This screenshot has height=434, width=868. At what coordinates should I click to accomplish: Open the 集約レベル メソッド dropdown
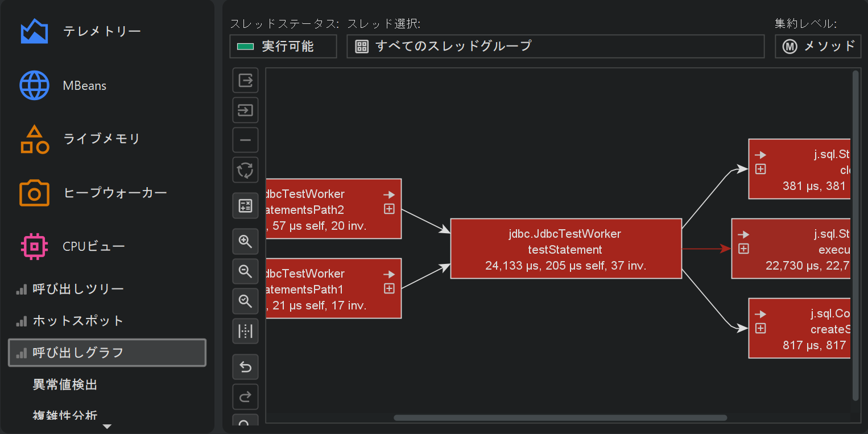click(817, 47)
